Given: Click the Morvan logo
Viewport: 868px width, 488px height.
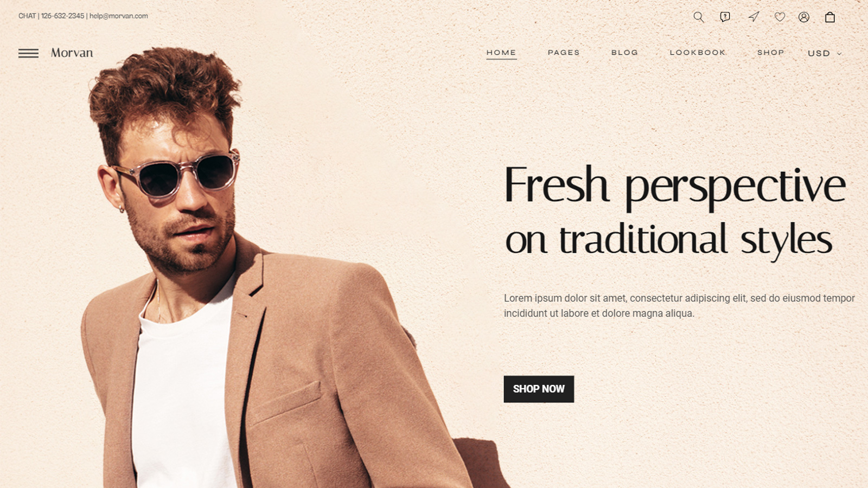Looking at the screenshot, I should tap(72, 53).
